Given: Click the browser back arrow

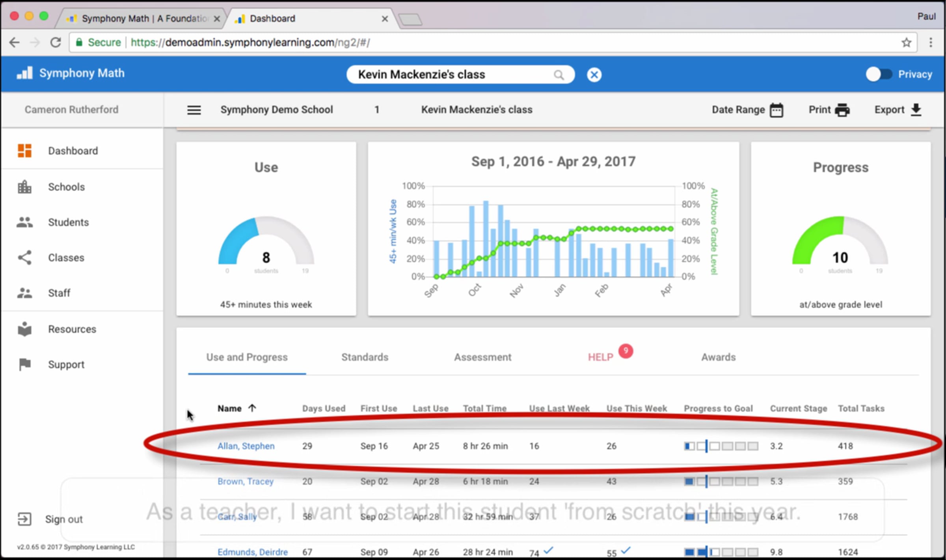Looking at the screenshot, I should pos(14,43).
